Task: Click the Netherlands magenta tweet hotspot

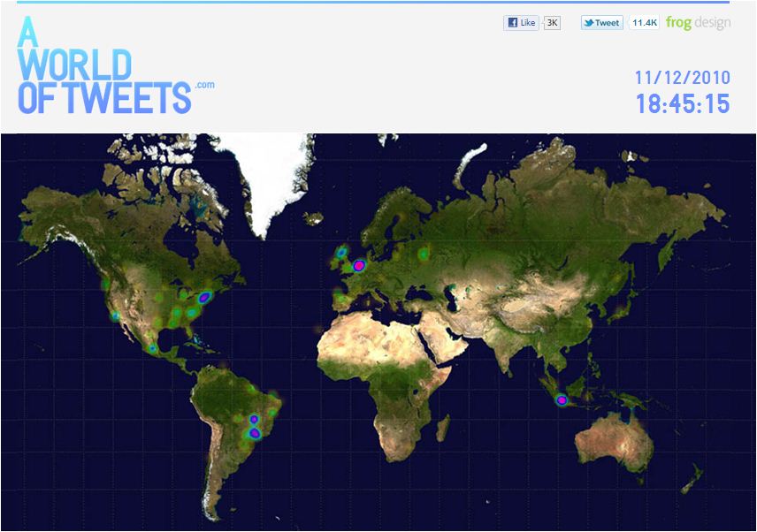Action: pos(359,265)
